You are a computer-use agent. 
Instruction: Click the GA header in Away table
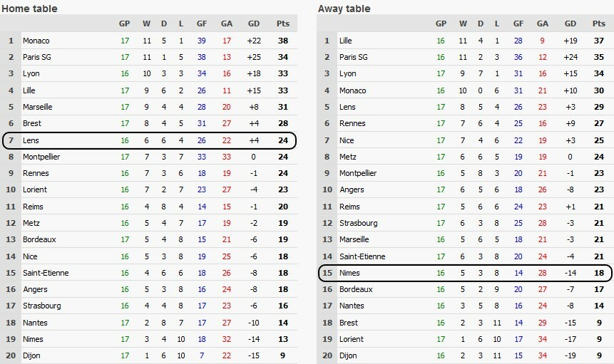point(543,24)
